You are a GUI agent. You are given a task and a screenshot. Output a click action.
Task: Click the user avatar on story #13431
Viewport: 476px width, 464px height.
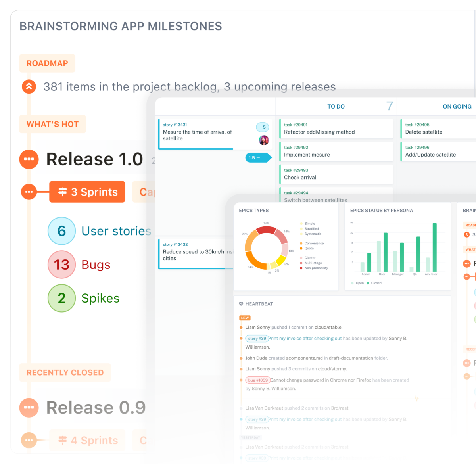[264, 140]
